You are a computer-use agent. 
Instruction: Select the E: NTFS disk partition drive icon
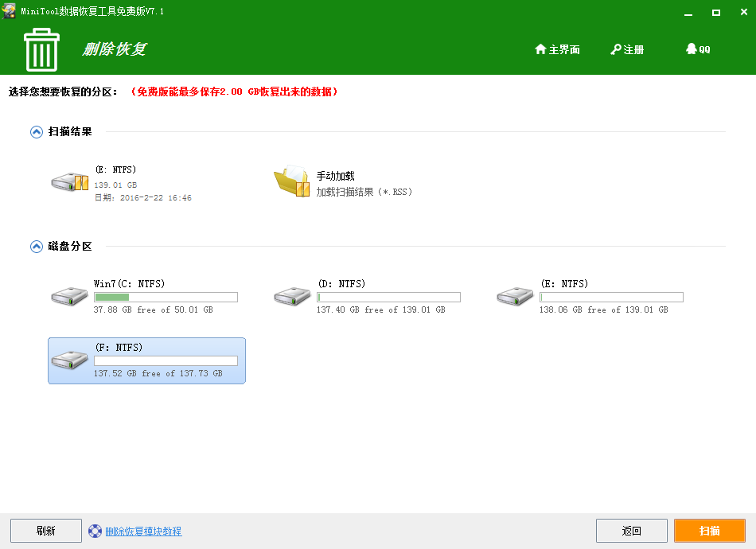pos(516,295)
